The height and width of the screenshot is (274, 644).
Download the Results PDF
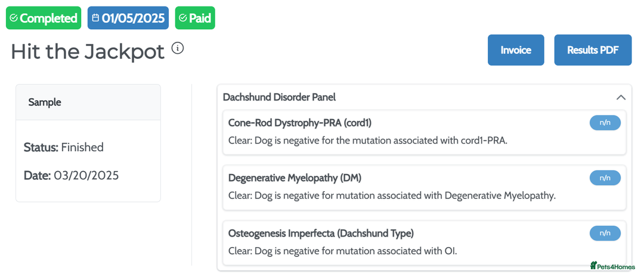point(593,50)
